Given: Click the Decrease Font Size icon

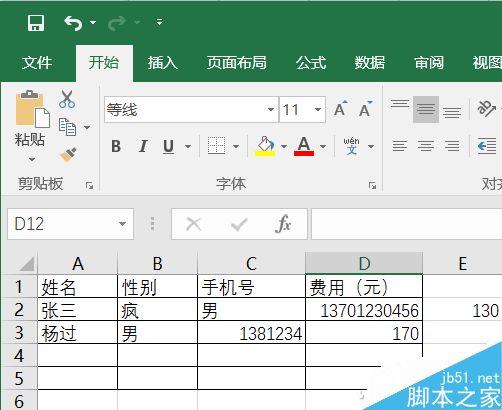Looking at the screenshot, I should (366, 109).
